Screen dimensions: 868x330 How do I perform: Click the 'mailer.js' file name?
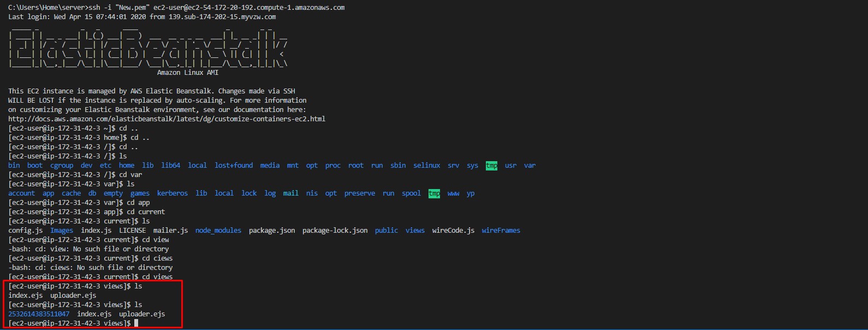pos(171,231)
